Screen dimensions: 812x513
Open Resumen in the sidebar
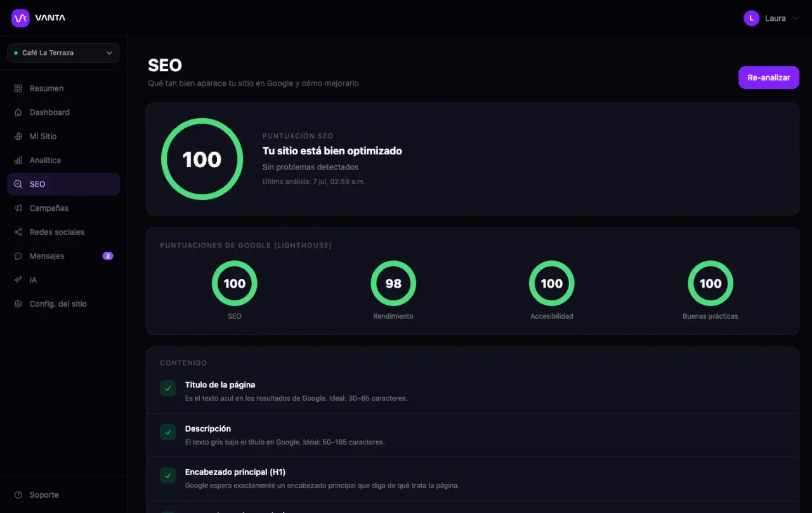click(63, 88)
